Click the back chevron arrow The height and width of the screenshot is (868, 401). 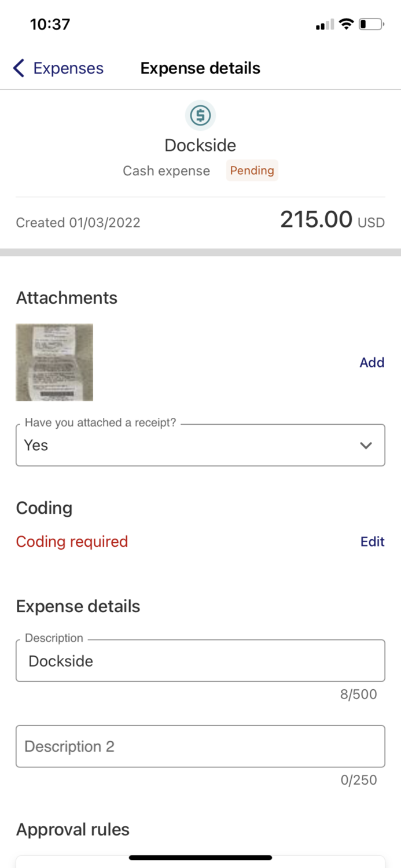click(18, 68)
